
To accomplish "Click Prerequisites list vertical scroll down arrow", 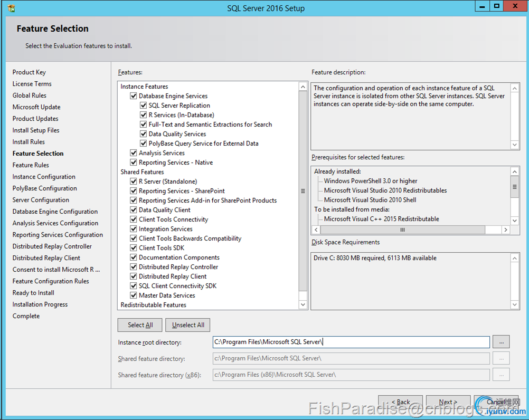I will pyautogui.click(x=515, y=221).
